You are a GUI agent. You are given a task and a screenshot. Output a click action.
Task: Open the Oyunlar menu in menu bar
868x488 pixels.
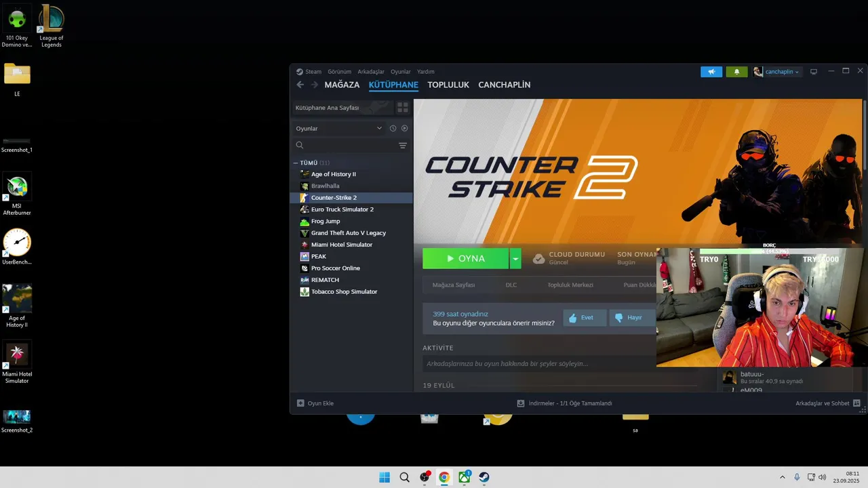click(x=401, y=71)
